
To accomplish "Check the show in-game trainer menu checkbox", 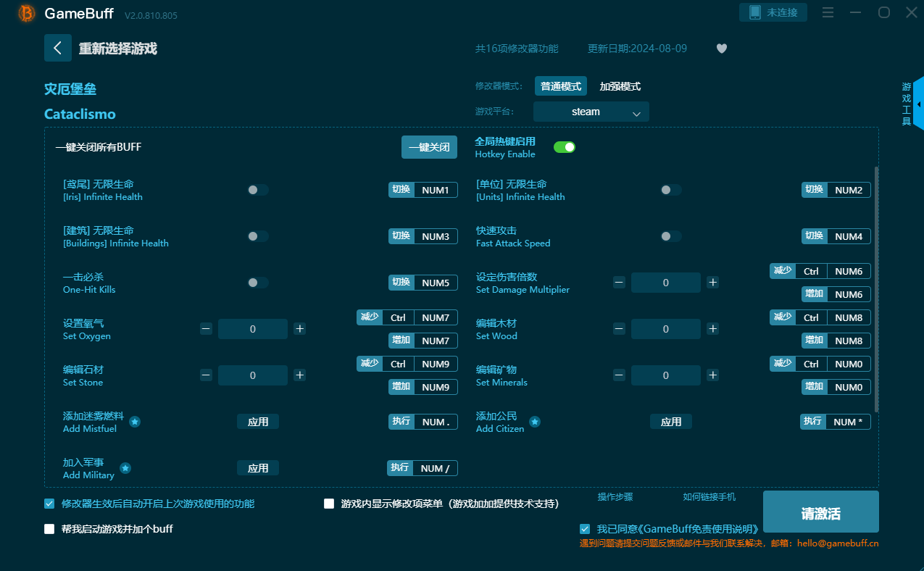I will tap(329, 504).
